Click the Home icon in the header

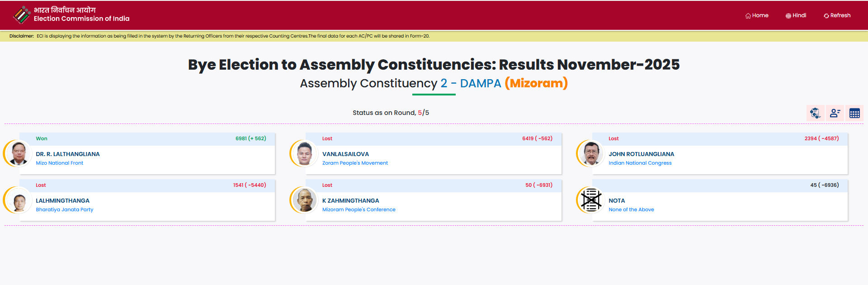pos(747,15)
